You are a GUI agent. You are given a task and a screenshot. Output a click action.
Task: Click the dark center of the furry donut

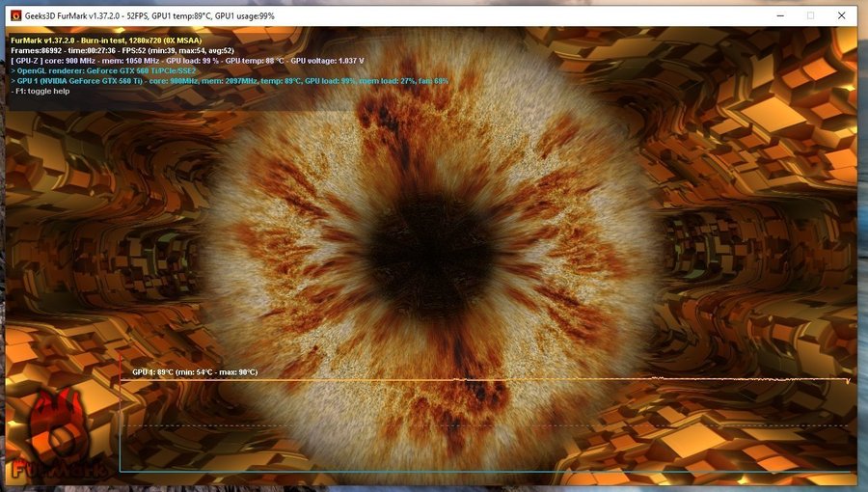[x=431, y=255]
